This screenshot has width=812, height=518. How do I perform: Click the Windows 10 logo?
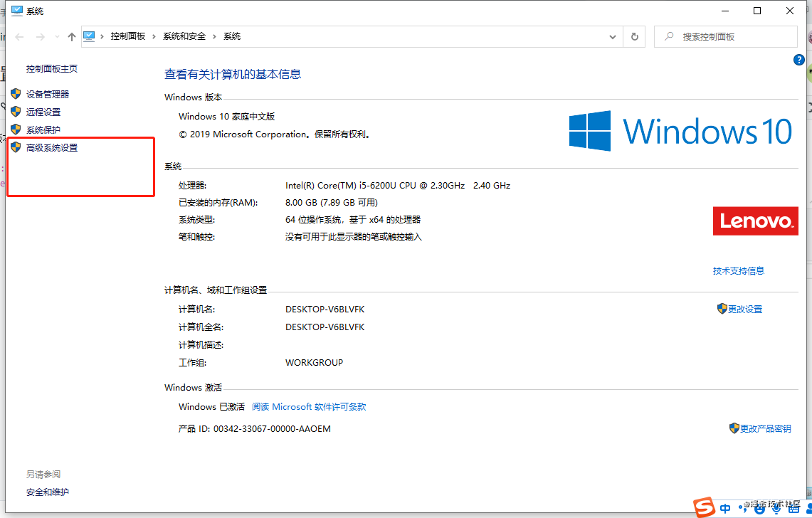(x=680, y=131)
